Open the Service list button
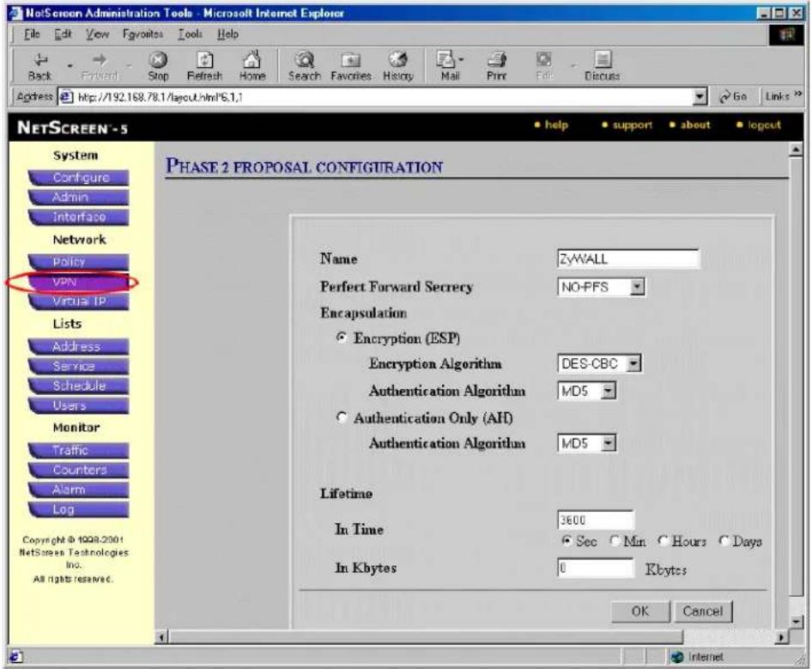This screenshot has height=669, width=812. [79, 367]
